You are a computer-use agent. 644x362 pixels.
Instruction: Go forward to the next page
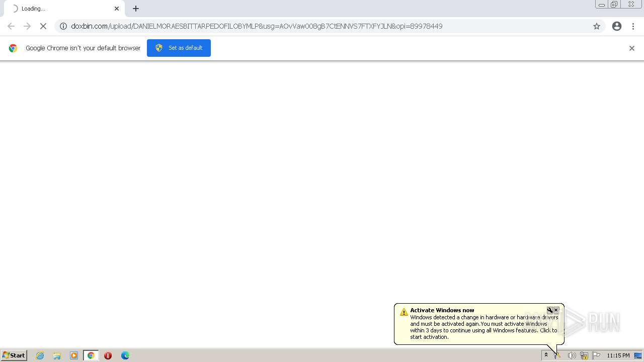tap(27, 26)
